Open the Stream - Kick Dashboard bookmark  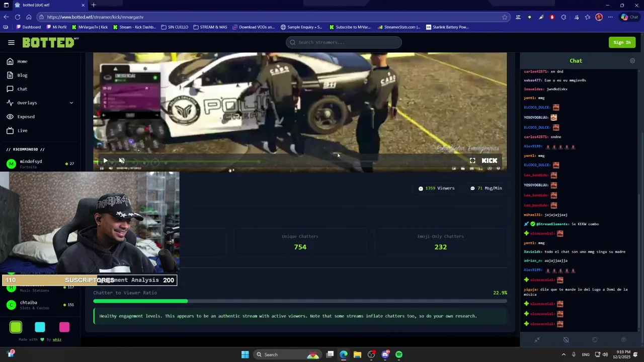(x=135, y=27)
